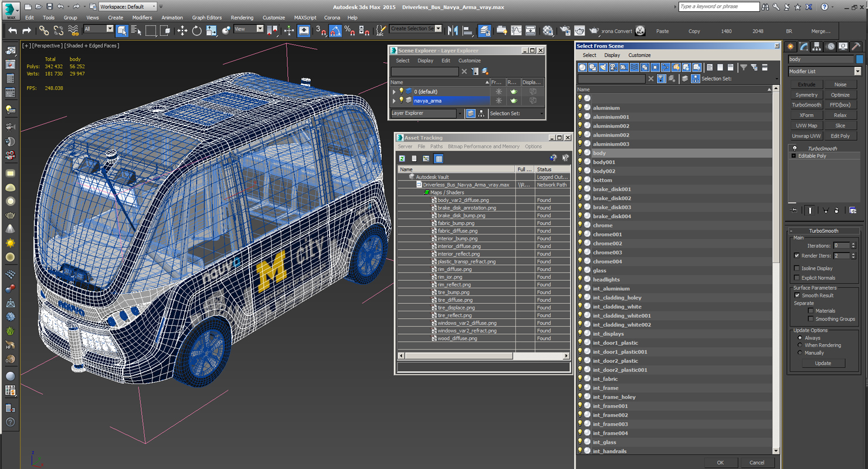Click the Pin Stack icon
868x469 pixels.
794,210
